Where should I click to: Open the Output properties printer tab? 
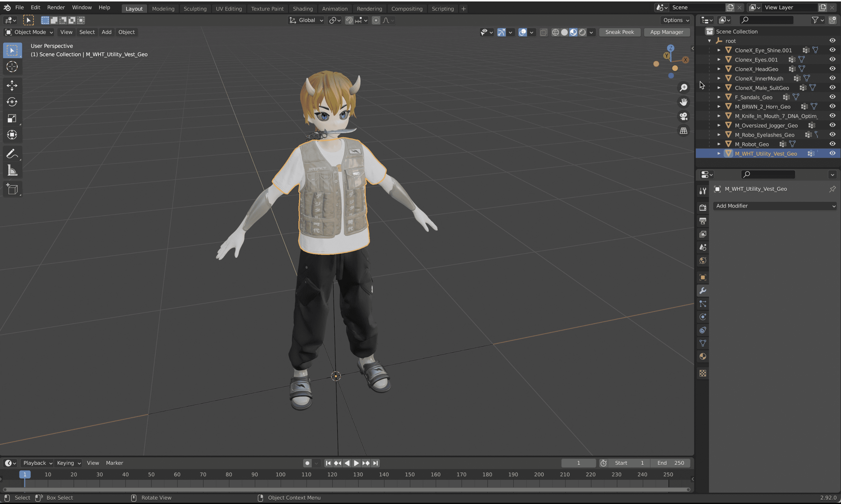coord(703,221)
